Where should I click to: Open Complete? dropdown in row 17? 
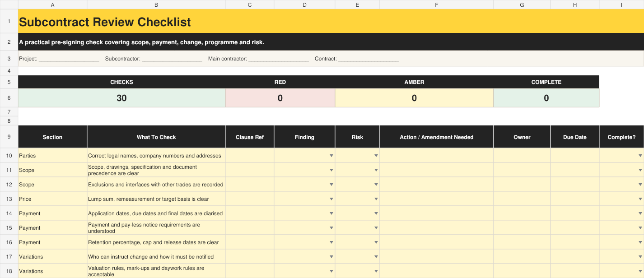pyautogui.click(x=640, y=257)
